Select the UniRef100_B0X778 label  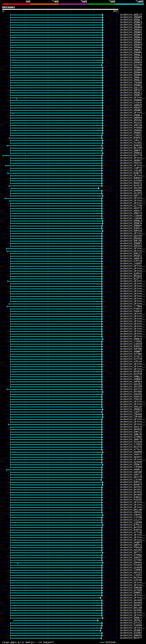tap(131, 156)
